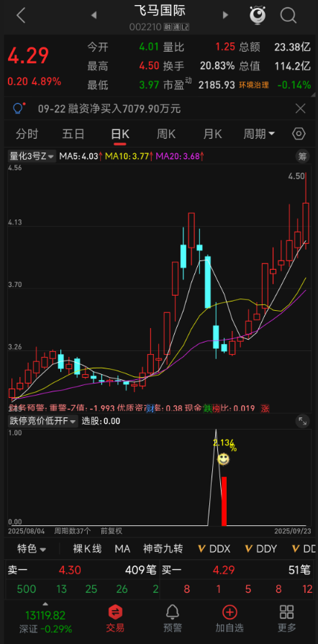This screenshot has height=644, width=318.
Task: Click the stock title 飞马国际
Action: click(160, 10)
